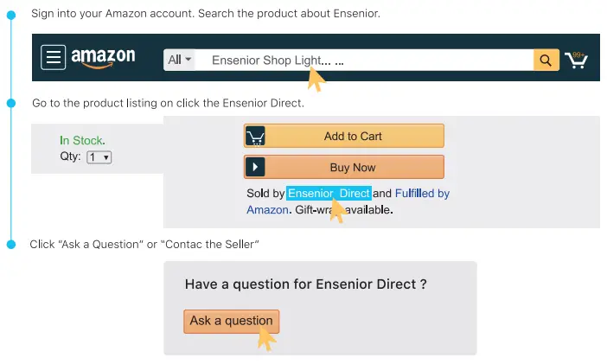The image size is (607, 364).
Task: Click the arrow icon on Buy Now
Action: (255, 168)
